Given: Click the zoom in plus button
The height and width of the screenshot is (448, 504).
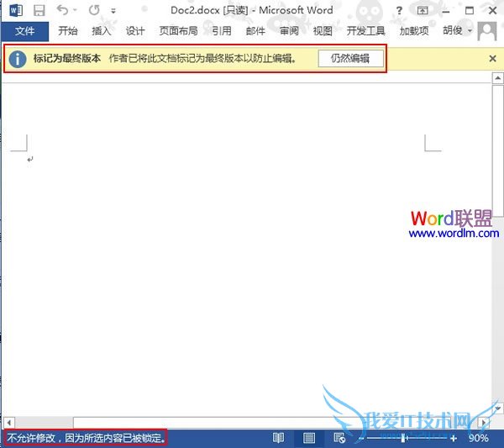Looking at the screenshot, I should point(454,438).
